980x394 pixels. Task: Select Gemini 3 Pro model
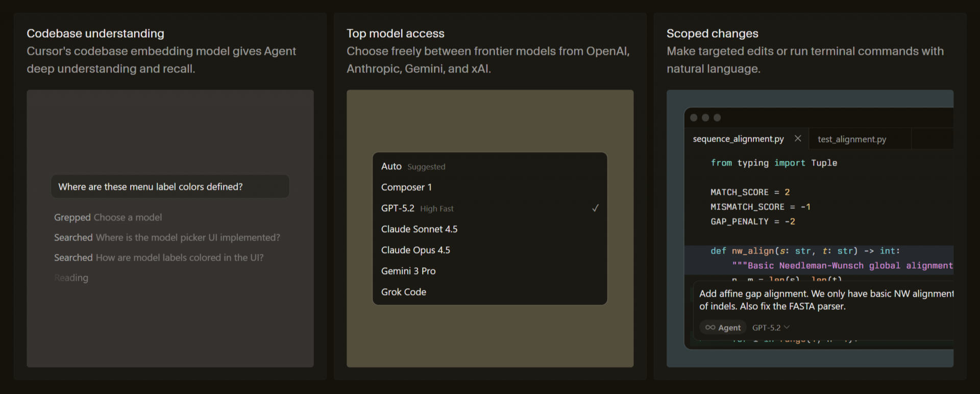(x=408, y=271)
